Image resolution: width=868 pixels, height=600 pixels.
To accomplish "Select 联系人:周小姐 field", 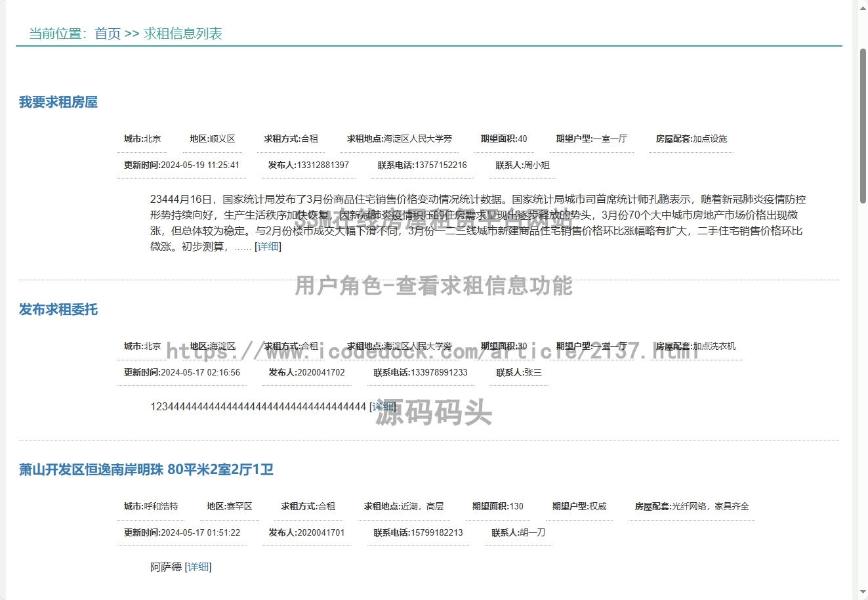I will click(x=523, y=165).
